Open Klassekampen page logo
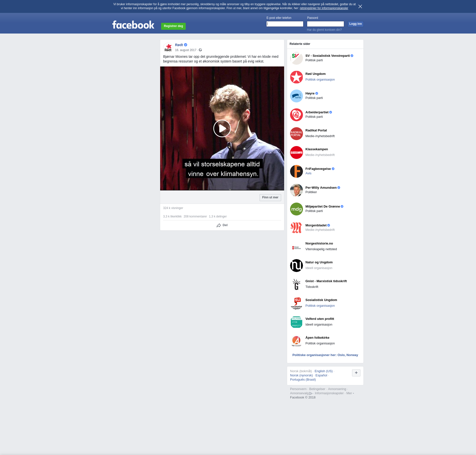 click(296, 152)
